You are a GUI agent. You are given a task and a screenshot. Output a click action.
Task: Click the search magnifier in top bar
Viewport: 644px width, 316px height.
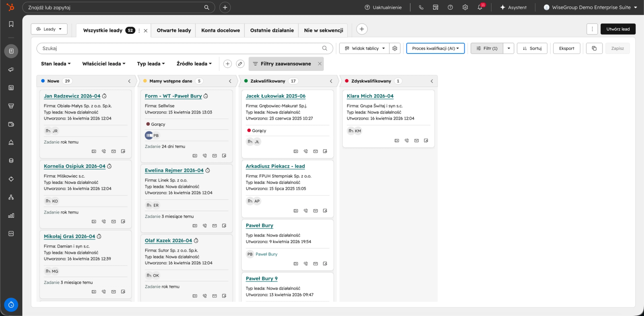(x=206, y=7)
